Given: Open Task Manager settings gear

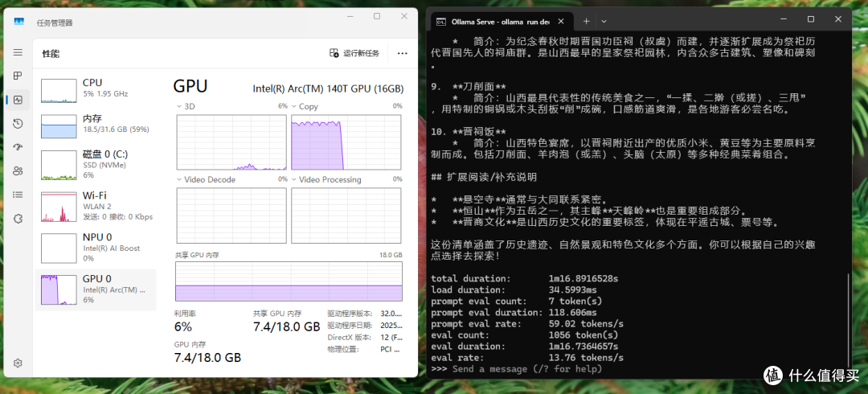Looking at the screenshot, I should coord(18,363).
